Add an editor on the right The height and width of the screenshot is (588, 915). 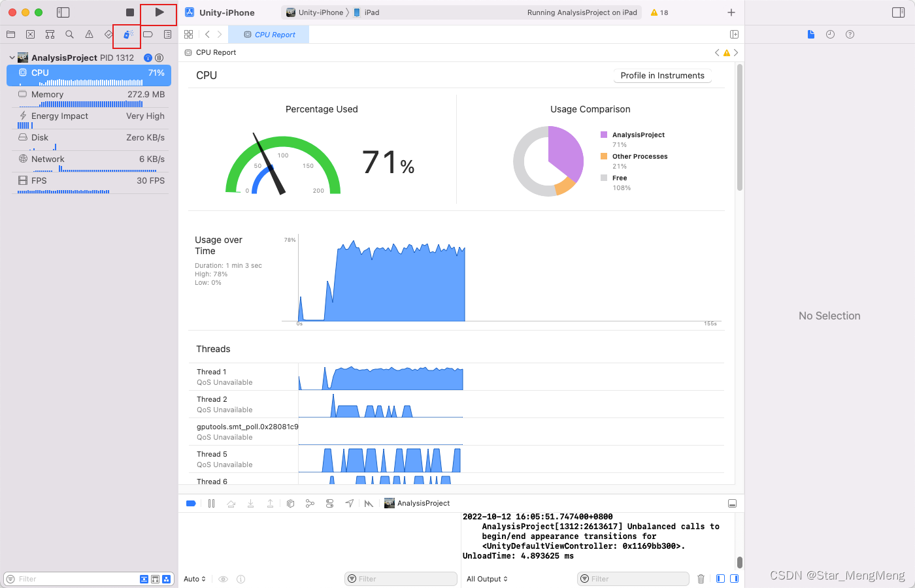pos(734,35)
